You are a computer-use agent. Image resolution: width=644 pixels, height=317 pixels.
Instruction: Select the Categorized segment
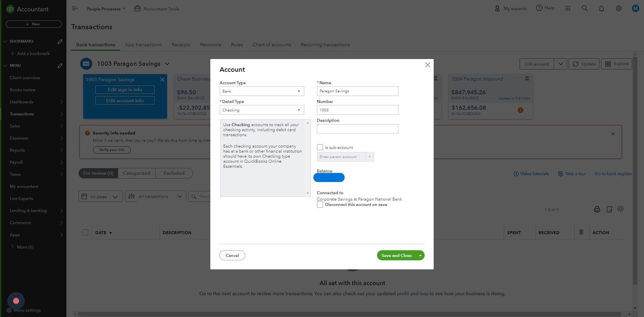(137, 173)
